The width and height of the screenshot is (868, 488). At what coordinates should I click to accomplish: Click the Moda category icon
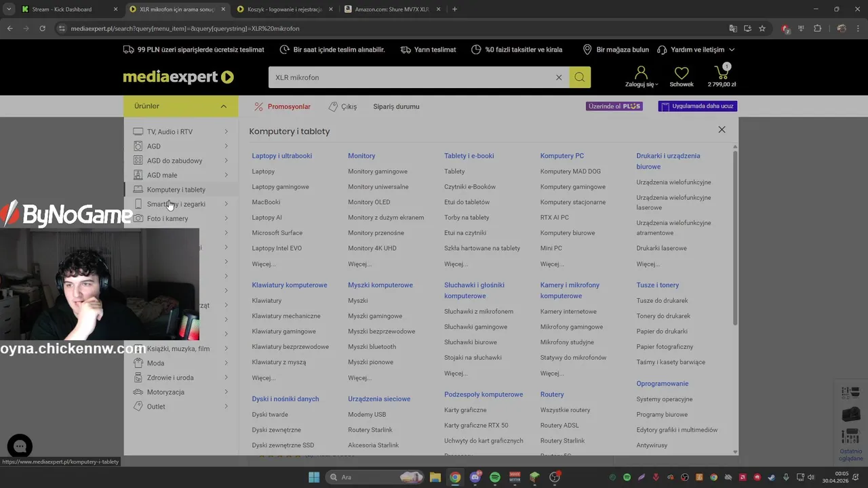(138, 363)
